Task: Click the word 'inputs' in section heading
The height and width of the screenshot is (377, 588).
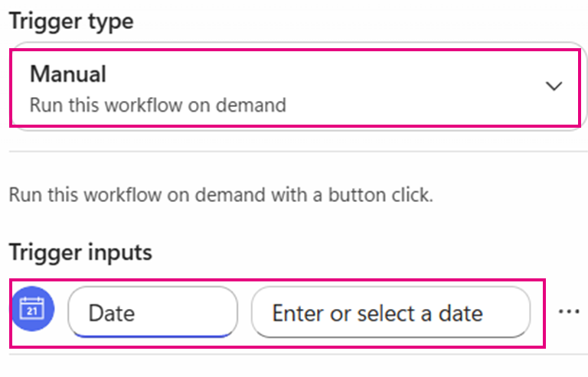Action: coord(119,253)
